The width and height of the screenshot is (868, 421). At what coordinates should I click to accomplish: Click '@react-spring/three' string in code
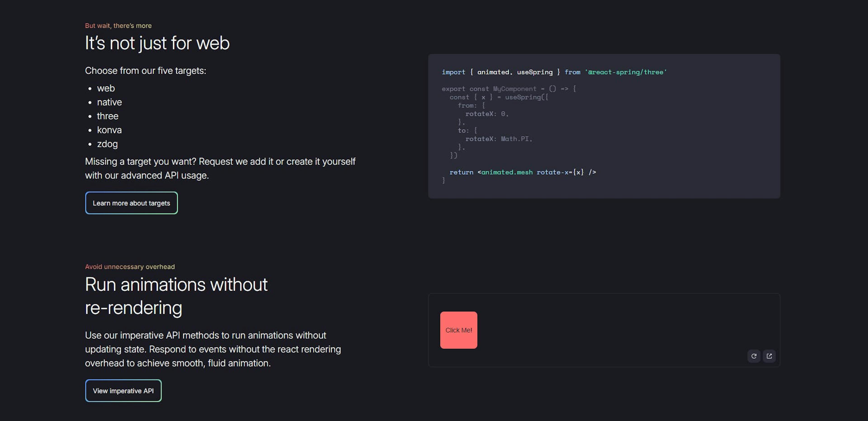pyautogui.click(x=626, y=72)
